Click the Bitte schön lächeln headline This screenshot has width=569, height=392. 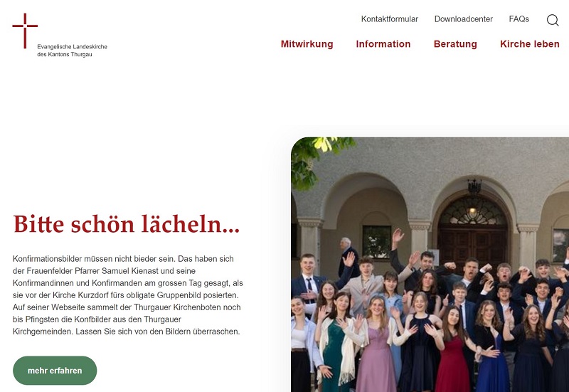(x=127, y=224)
